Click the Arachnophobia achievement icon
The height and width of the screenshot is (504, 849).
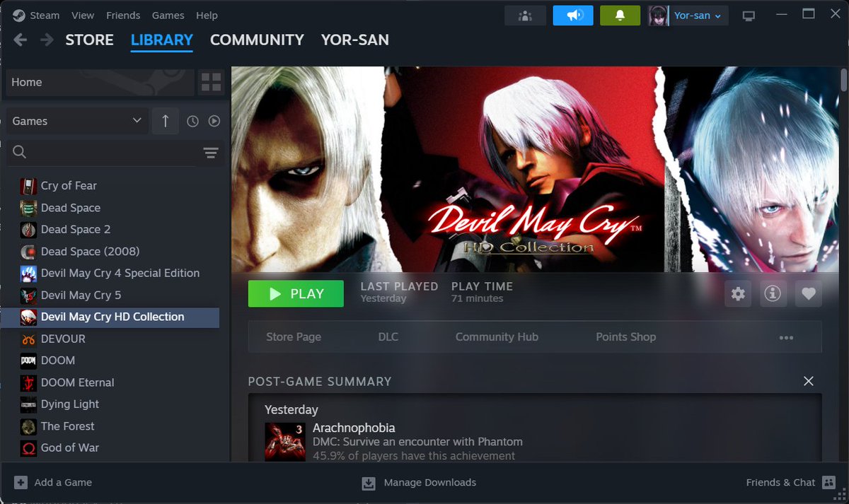pyautogui.click(x=284, y=442)
